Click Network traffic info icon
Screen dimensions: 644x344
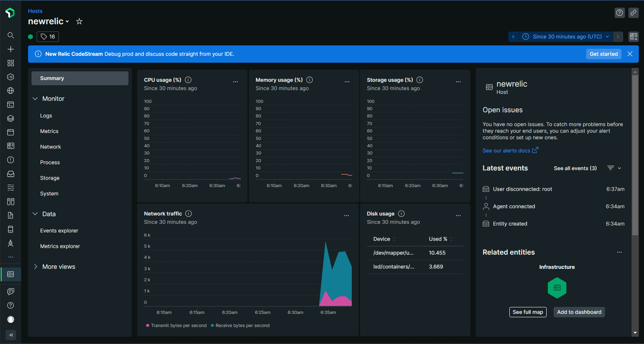tap(189, 214)
